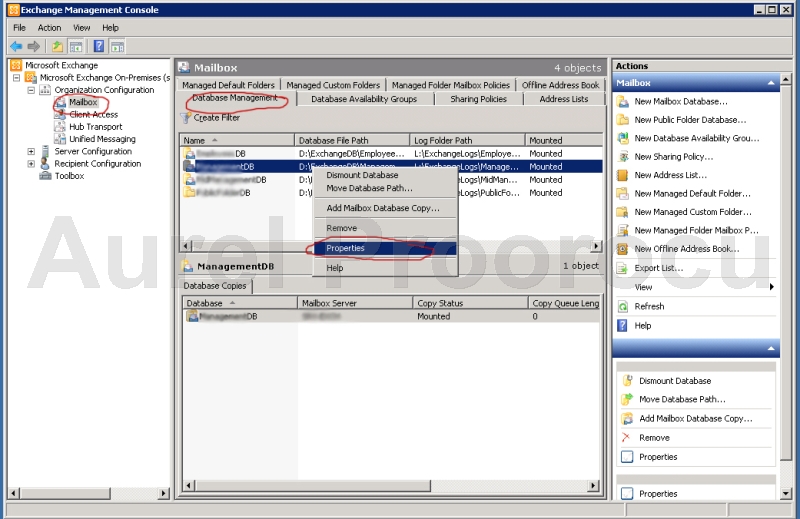Select the Database Management tab

[235, 98]
